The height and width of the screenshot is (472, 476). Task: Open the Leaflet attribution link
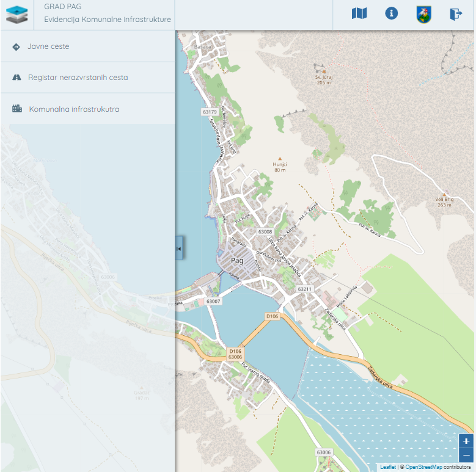(388, 467)
